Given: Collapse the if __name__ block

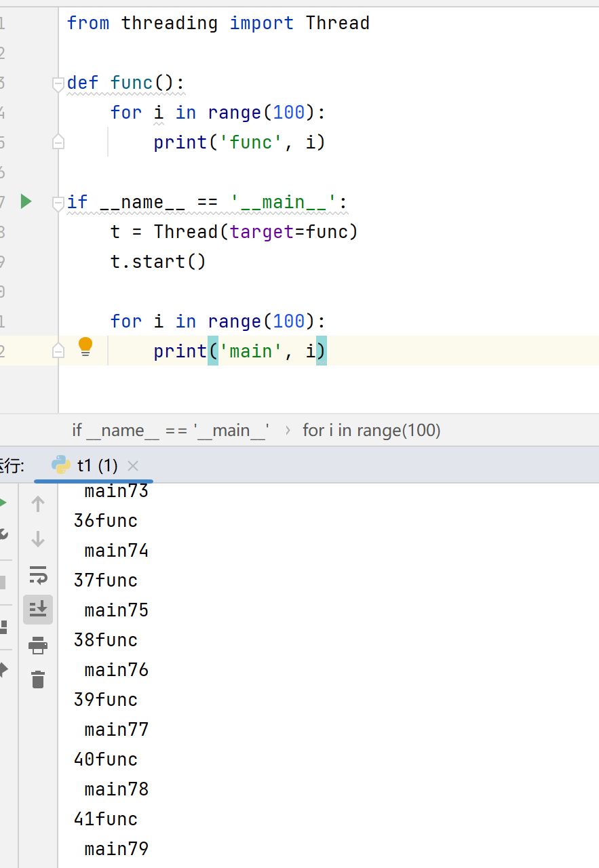Looking at the screenshot, I should pos(58,202).
